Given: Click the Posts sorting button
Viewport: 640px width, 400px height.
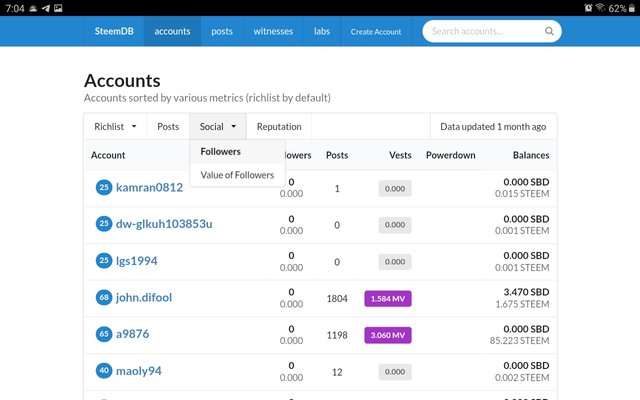Looking at the screenshot, I should 168,127.
